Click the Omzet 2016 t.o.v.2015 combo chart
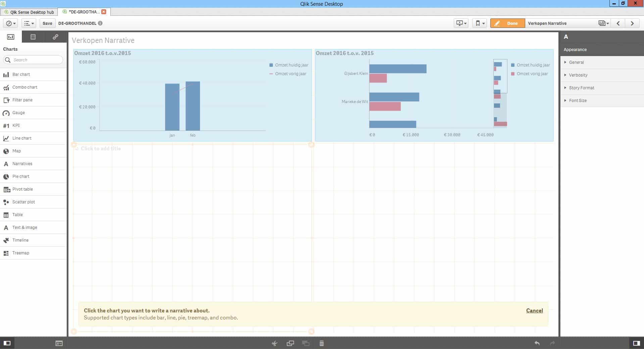Screen dimensions: 644x349 point(192,95)
